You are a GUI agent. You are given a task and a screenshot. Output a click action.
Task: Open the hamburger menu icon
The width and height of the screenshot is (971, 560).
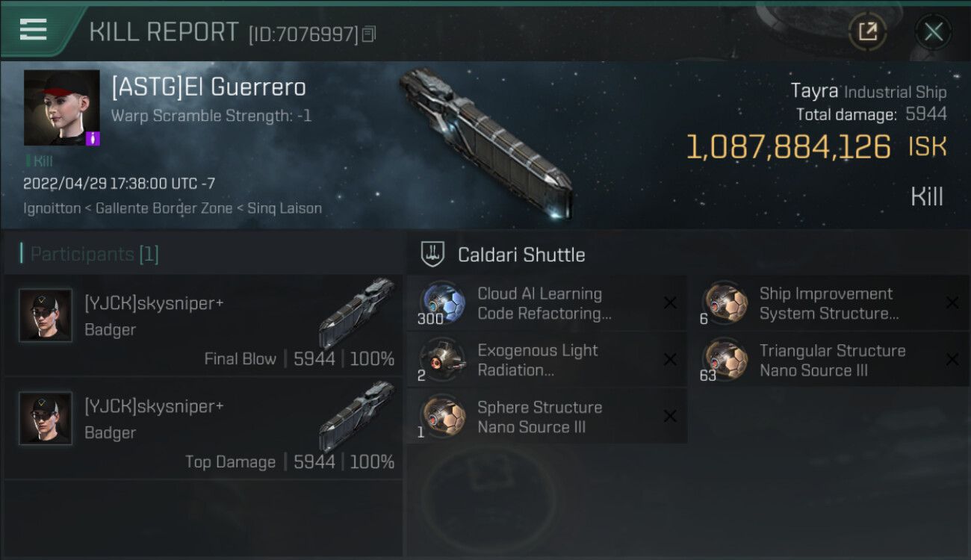[x=33, y=30]
